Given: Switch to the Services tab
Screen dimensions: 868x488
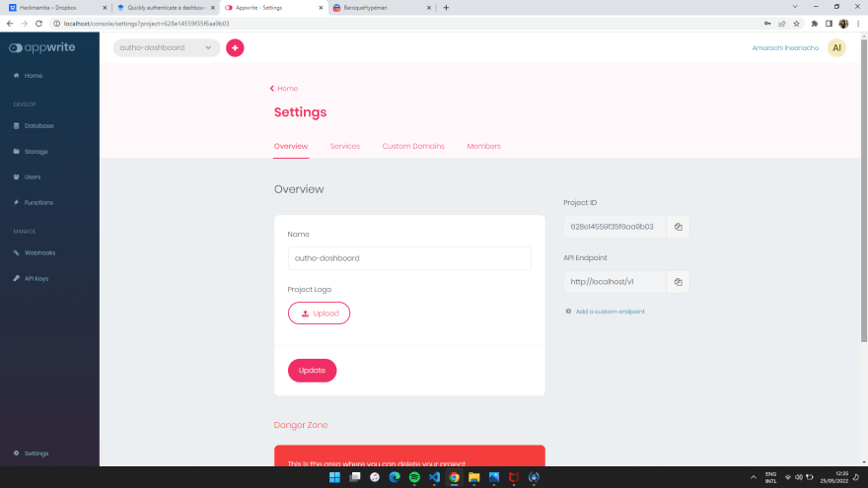Looking at the screenshot, I should click(x=345, y=146).
